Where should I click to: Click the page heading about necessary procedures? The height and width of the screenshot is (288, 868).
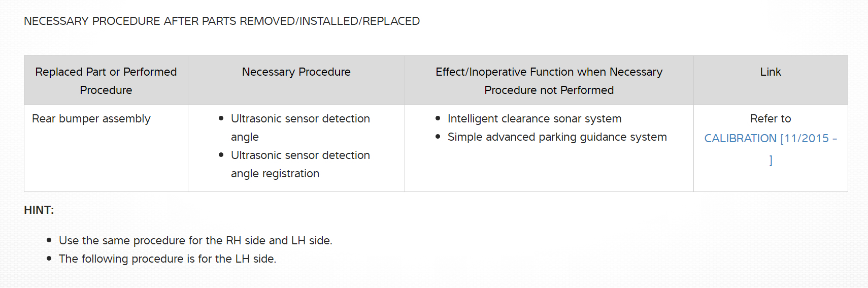[222, 21]
